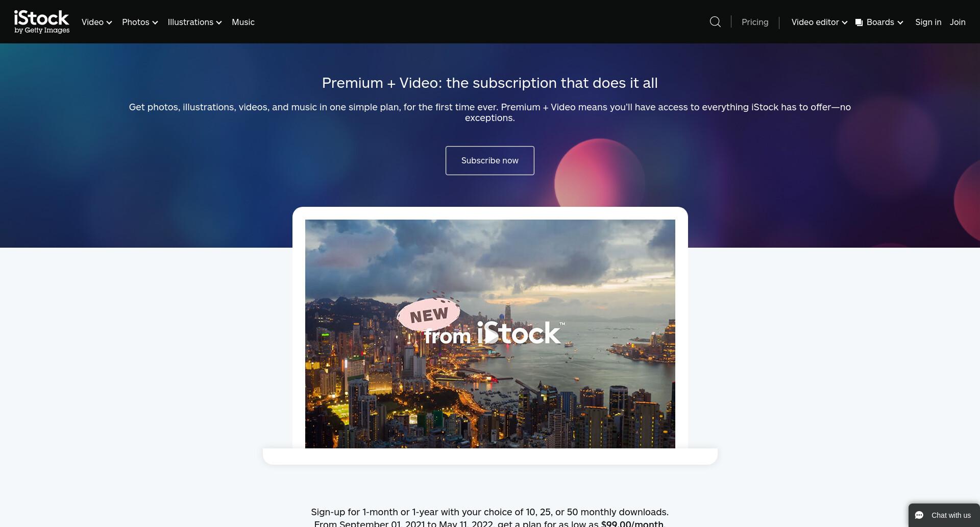Play the New from iStock video
This screenshot has width=980, height=527.
(x=491, y=336)
